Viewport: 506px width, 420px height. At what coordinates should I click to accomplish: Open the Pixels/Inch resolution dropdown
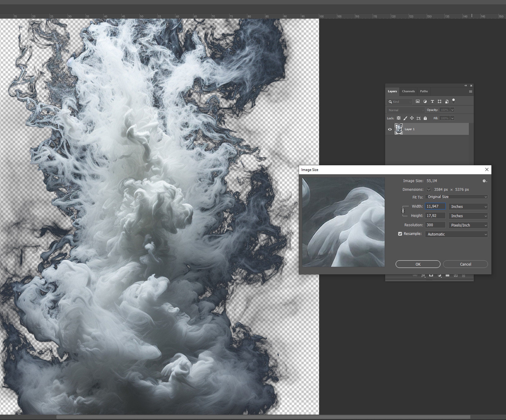pos(468,225)
